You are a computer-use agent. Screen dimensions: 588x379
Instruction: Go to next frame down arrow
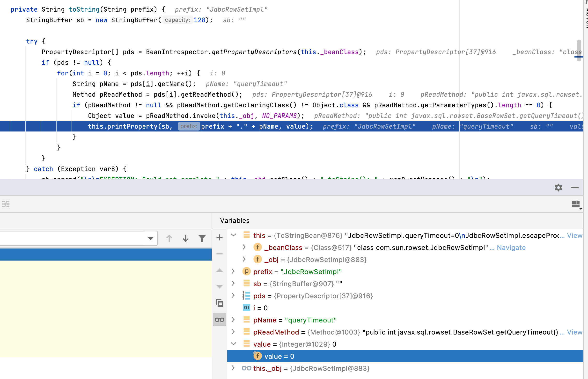[x=186, y=238]
